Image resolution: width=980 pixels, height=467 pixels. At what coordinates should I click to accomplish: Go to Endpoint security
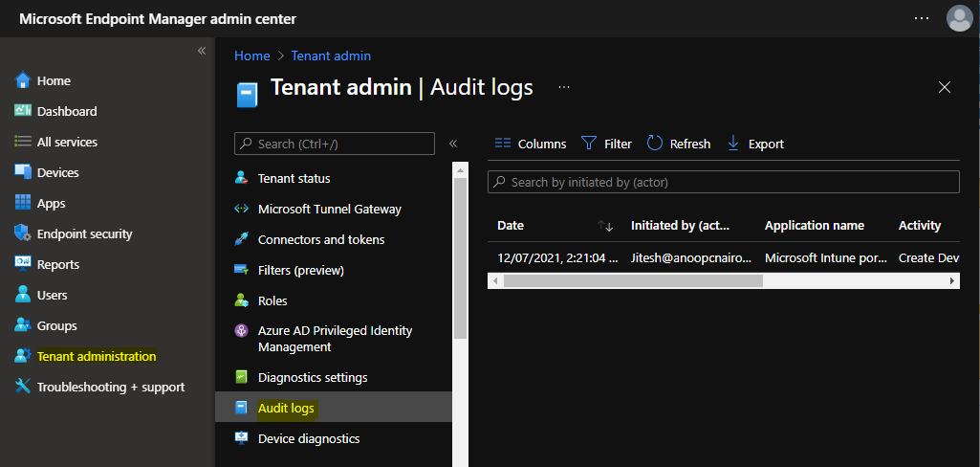[84, 233]
